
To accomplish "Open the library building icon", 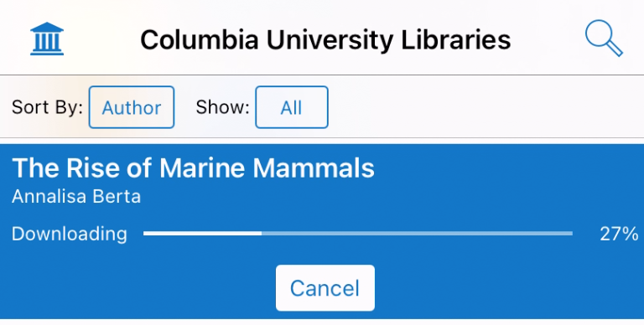I will [47, 39].
